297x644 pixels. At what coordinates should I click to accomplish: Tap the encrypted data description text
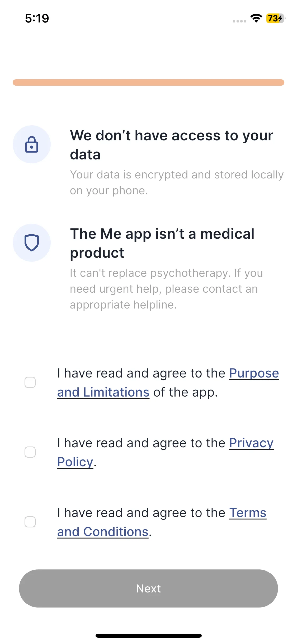tap(177, 182)
